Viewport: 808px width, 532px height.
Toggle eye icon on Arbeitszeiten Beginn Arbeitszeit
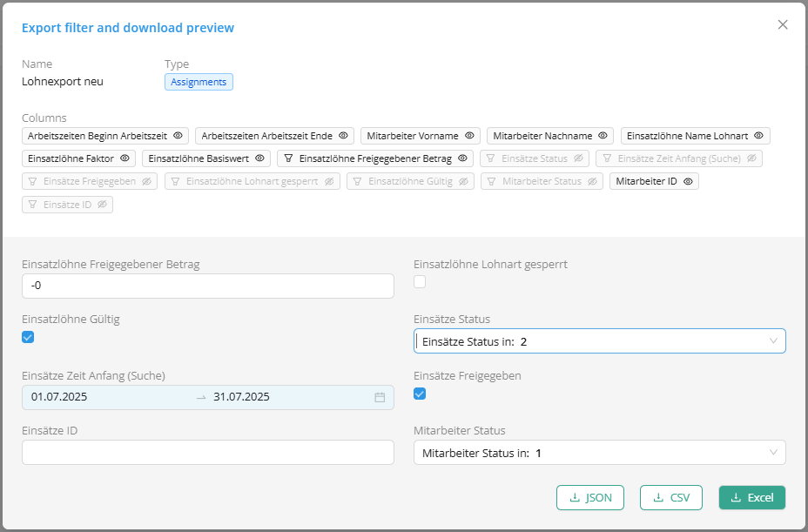pos(178,136)
